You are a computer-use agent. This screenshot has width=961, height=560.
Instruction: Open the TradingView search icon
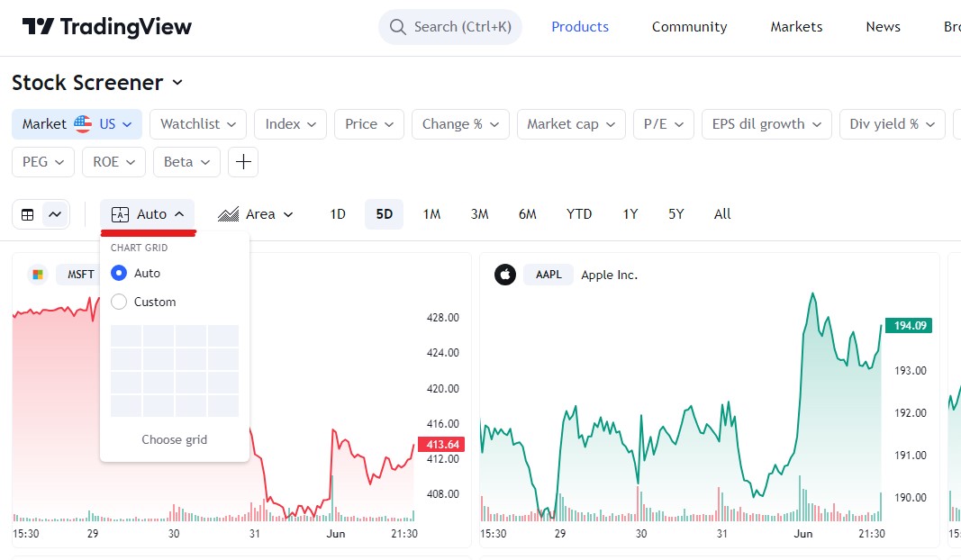397,27
